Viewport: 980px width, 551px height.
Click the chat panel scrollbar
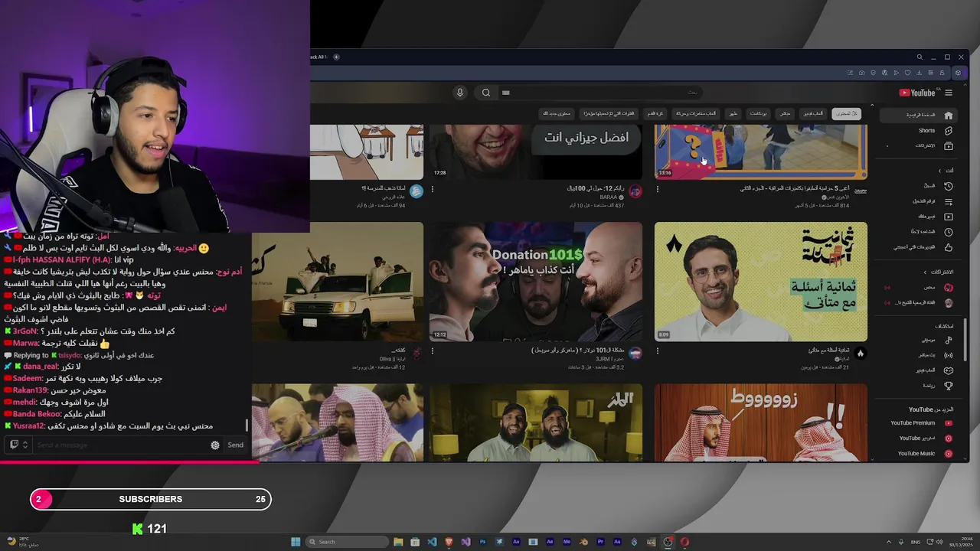click(x=247, y=425)
